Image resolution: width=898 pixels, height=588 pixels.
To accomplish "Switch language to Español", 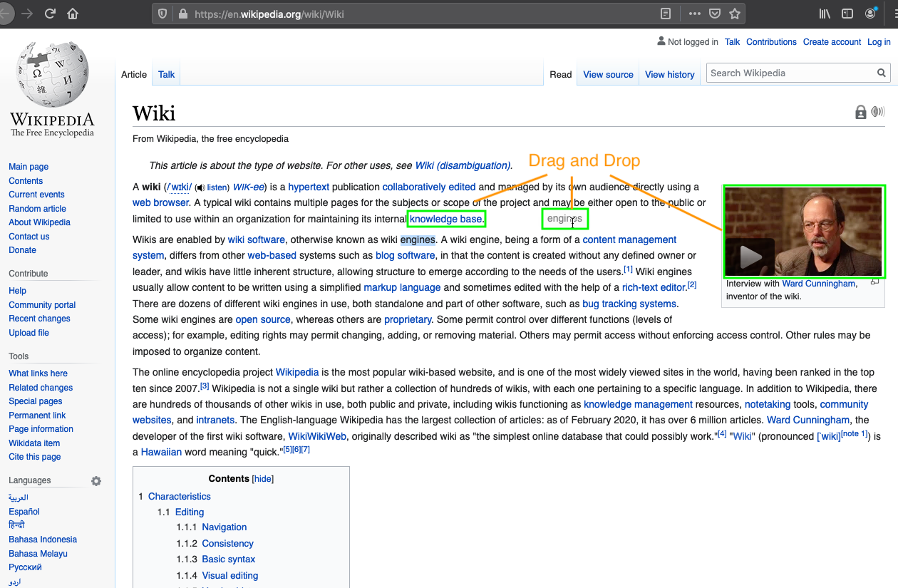I will 24,512.
